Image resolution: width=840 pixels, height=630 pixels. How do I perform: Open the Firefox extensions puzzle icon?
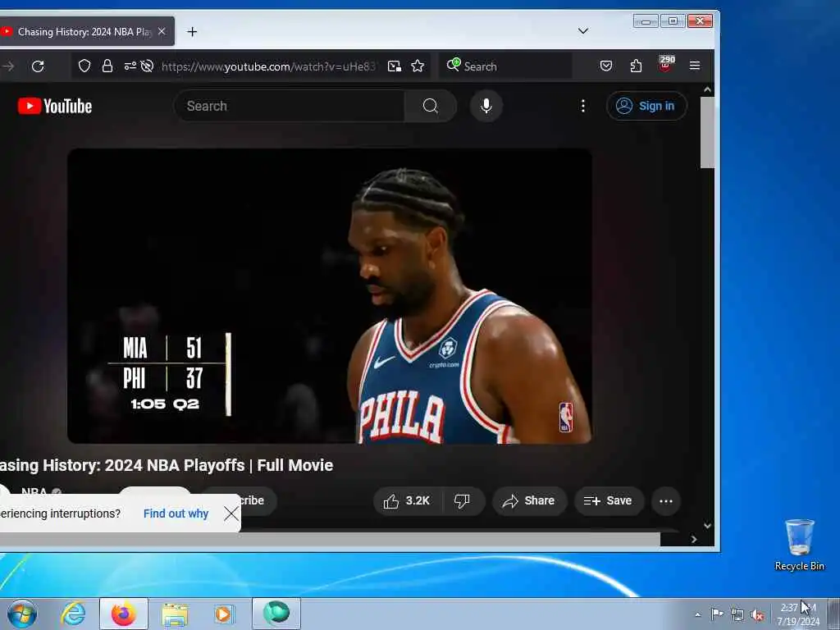[636, 66]
